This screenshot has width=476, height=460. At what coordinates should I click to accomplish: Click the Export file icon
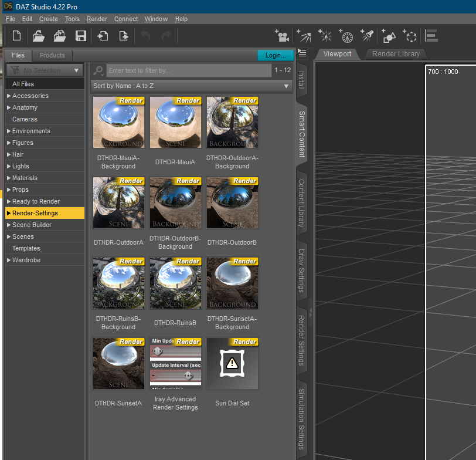124,36
